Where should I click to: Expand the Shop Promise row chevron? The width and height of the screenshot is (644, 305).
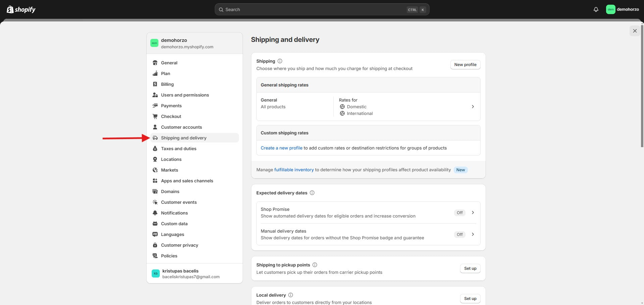tap(473, 212)
